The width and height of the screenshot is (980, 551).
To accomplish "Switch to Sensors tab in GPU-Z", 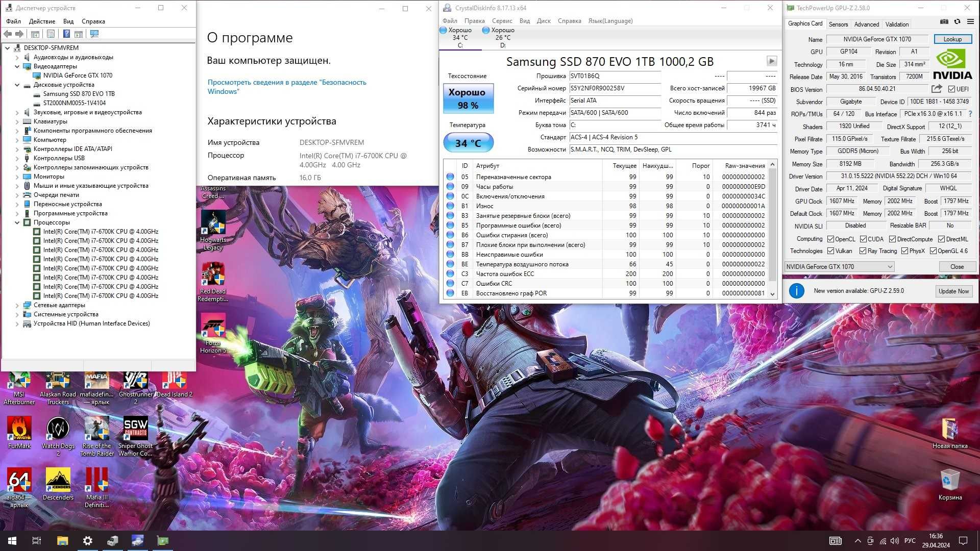I will click(x=838, y=24).
